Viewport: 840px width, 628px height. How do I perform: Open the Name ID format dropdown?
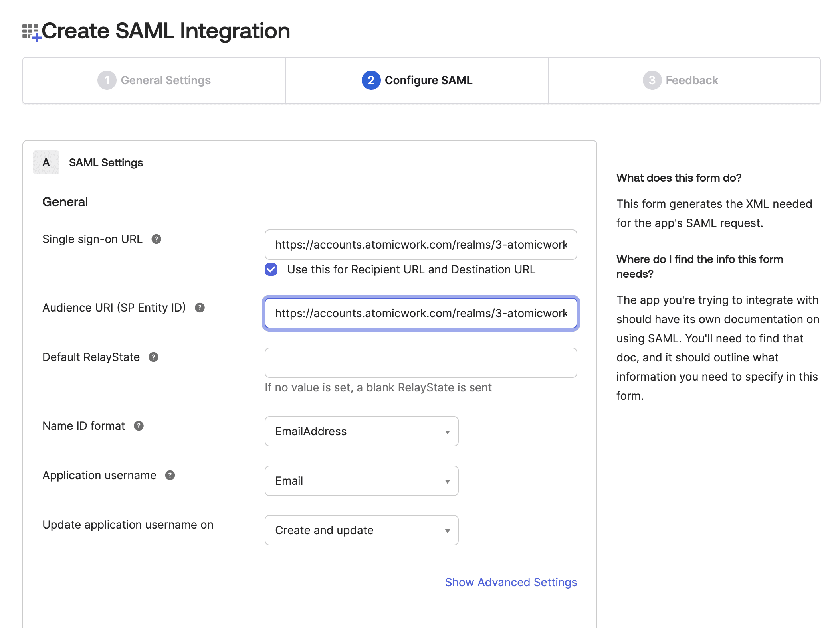tap(361, 431)
